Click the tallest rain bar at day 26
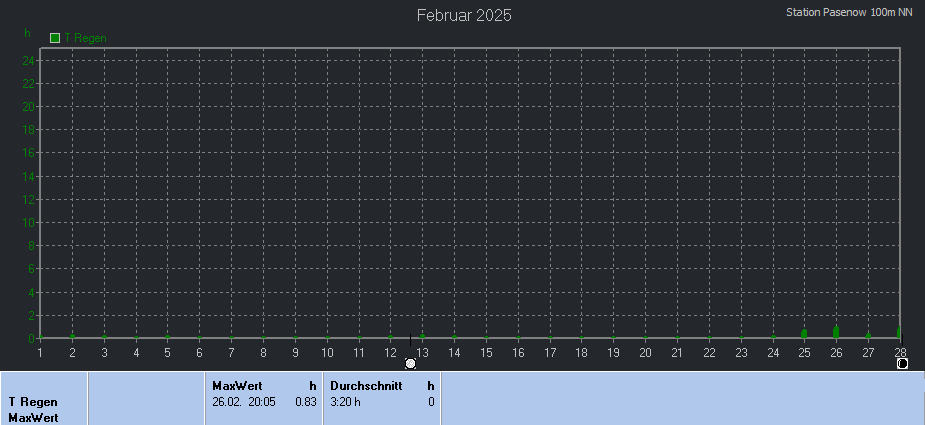Screen dimensions: 925x425 tap(836, 331)
